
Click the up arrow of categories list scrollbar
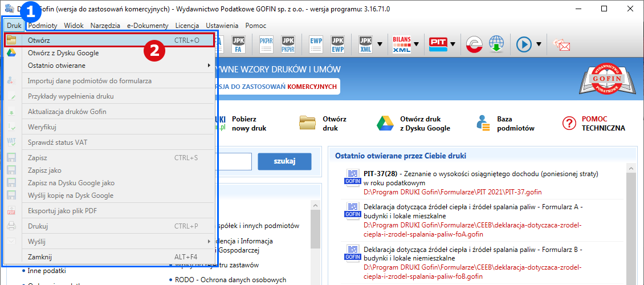[x=315, y=205]
